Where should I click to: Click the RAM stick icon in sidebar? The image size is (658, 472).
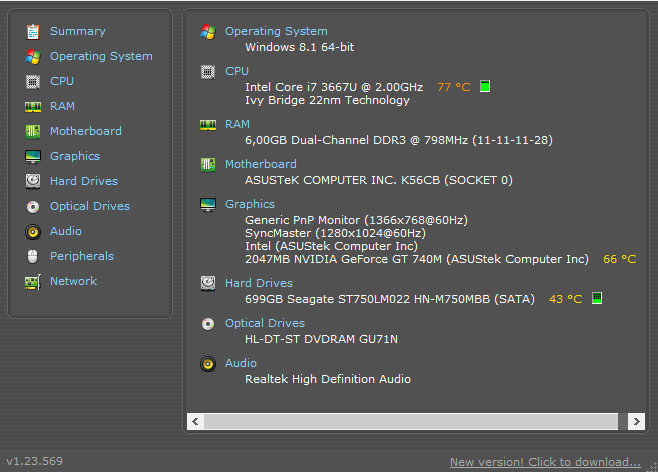pos(33,107)
